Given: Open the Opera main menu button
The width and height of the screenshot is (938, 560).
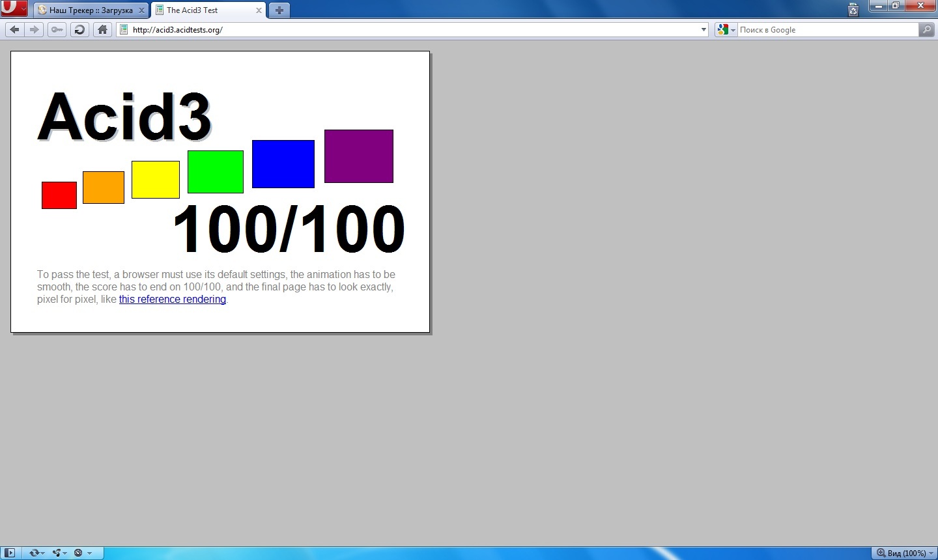Looking at the screenshot, I should (x=13, y=8).
